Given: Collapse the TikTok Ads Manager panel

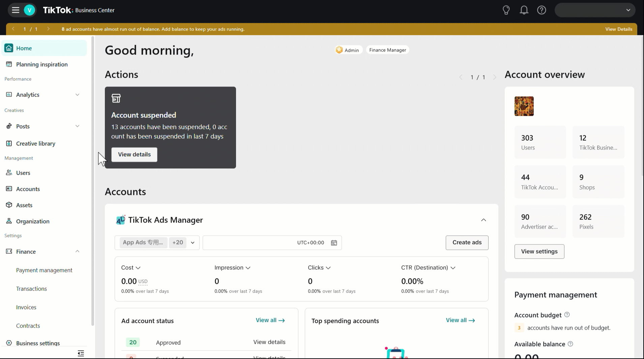Looking at the screenshot, I should pos(483,220).
